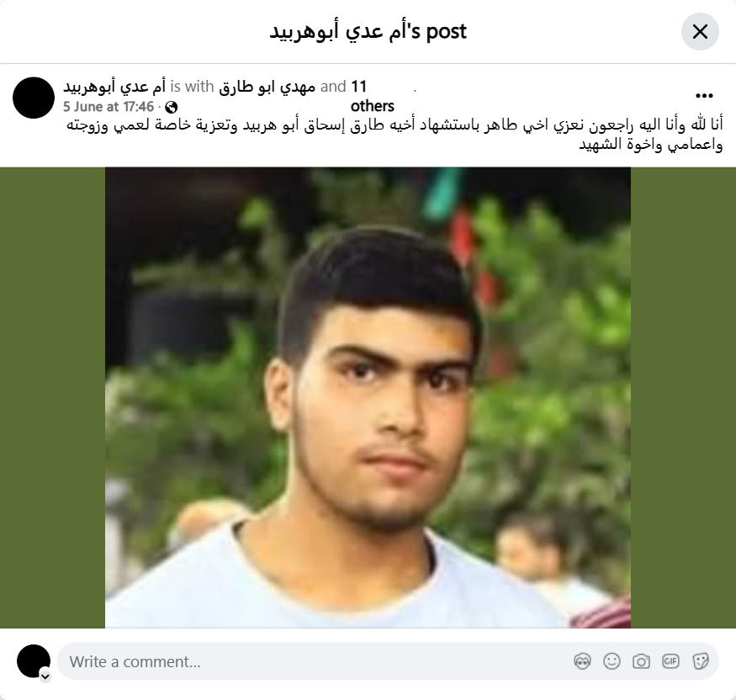Image resolution: width=736 pixels, height=700 pixels.
Task: Open the emoji picker in the comment box
Action: tap(612, 661)
